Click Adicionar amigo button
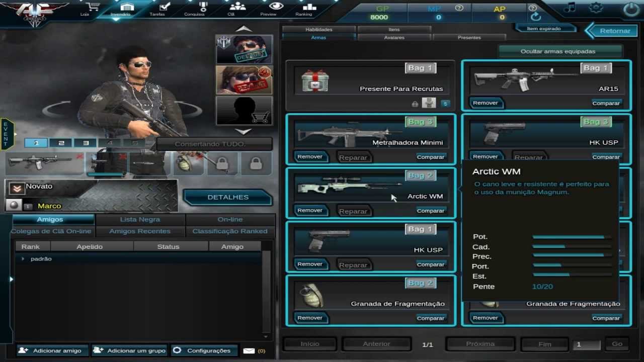The height and width of the screenshot is (362, 644). (x=52, y=350)
